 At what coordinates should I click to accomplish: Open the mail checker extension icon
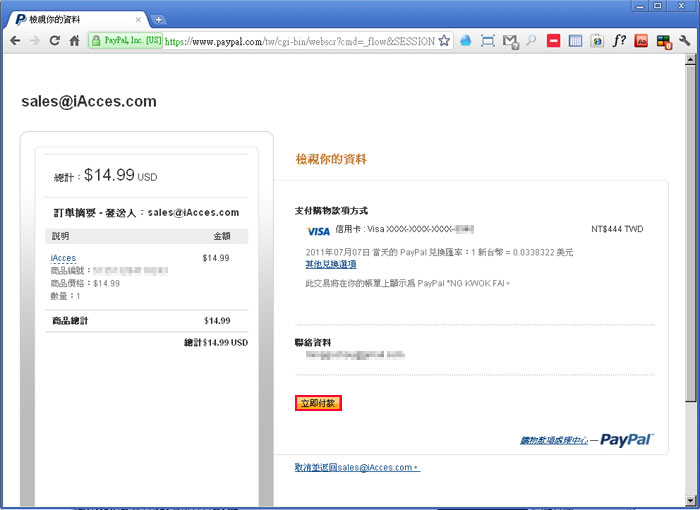(x=510, y=42)
